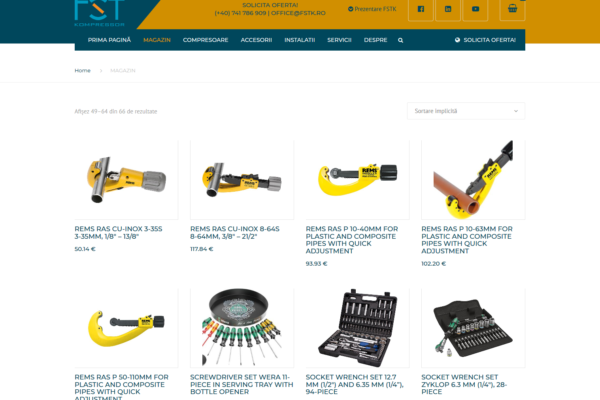The width and height of the screenshot is (600, 400).
Task: Click the Home breadcrumb link
Action: [x=82, y=70]
